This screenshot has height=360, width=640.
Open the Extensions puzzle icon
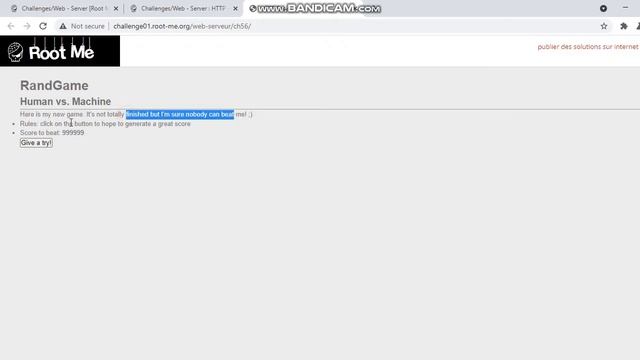click(624, 26)
